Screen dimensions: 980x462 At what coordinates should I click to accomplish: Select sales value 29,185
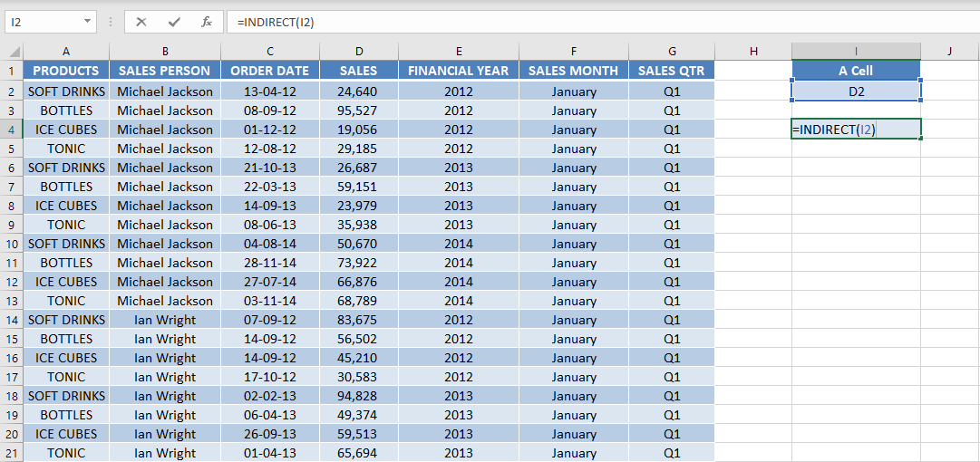pos(359,149)
